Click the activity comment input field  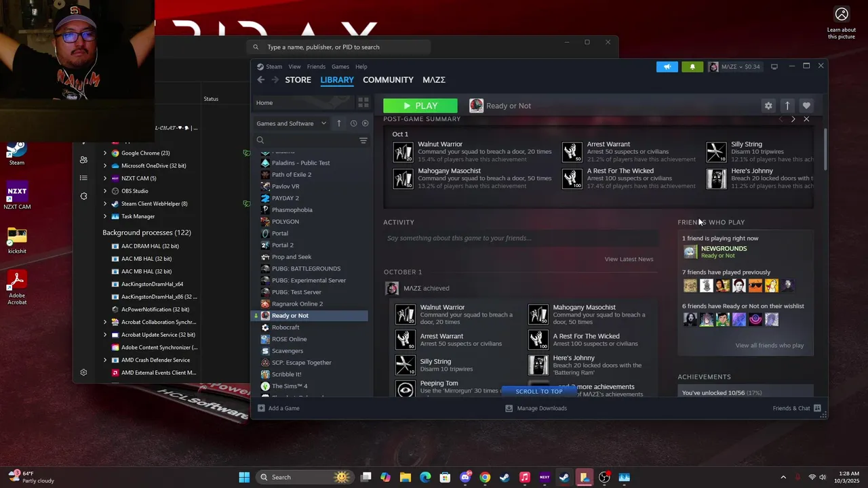coord(520,238)
